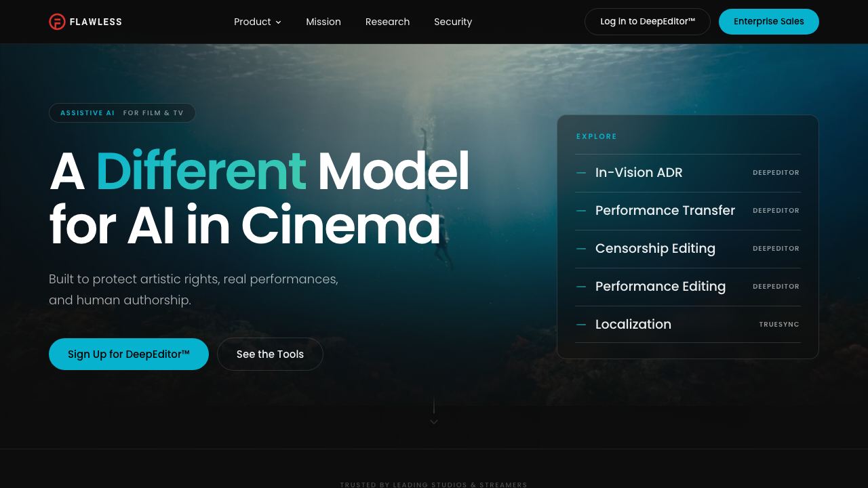868x488 pixels.
Task: Open In-Vision ADR in Explore panel
Action: click(x=688, y=173)
